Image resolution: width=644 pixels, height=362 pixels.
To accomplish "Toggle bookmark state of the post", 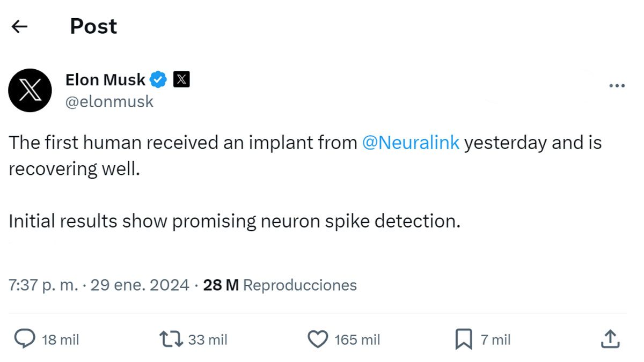I will (463, 338).
